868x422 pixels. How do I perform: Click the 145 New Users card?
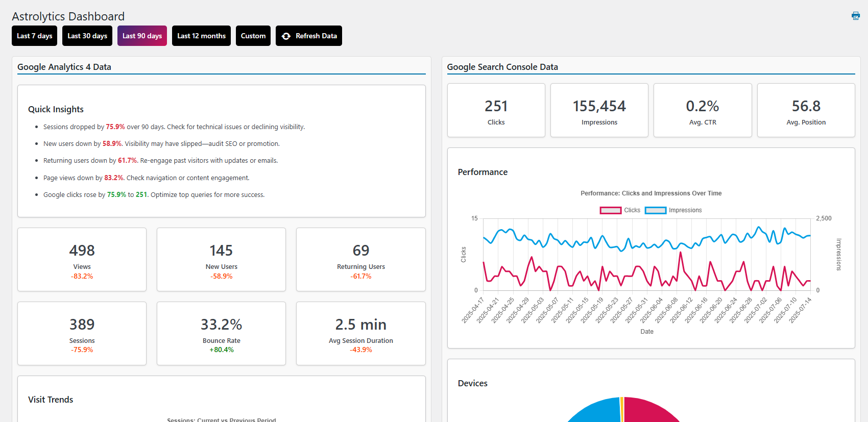(x=221, y=259)
